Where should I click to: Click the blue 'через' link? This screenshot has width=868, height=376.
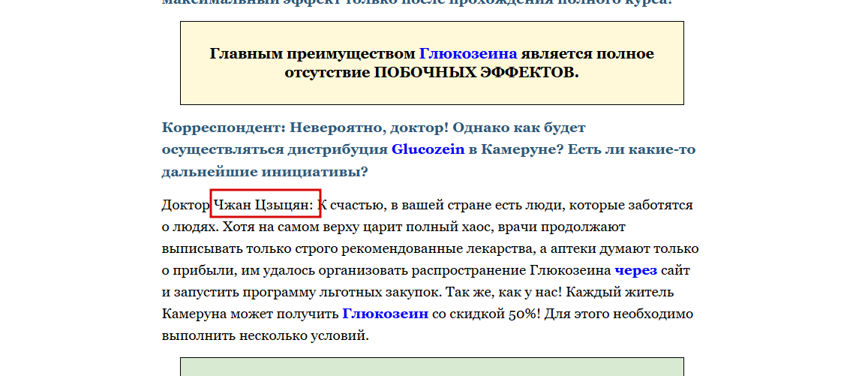point(635,270)
